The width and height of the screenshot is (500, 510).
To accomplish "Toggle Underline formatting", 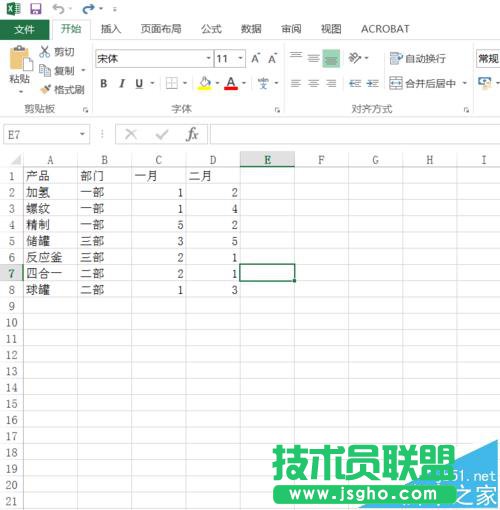I will (139, 83).
